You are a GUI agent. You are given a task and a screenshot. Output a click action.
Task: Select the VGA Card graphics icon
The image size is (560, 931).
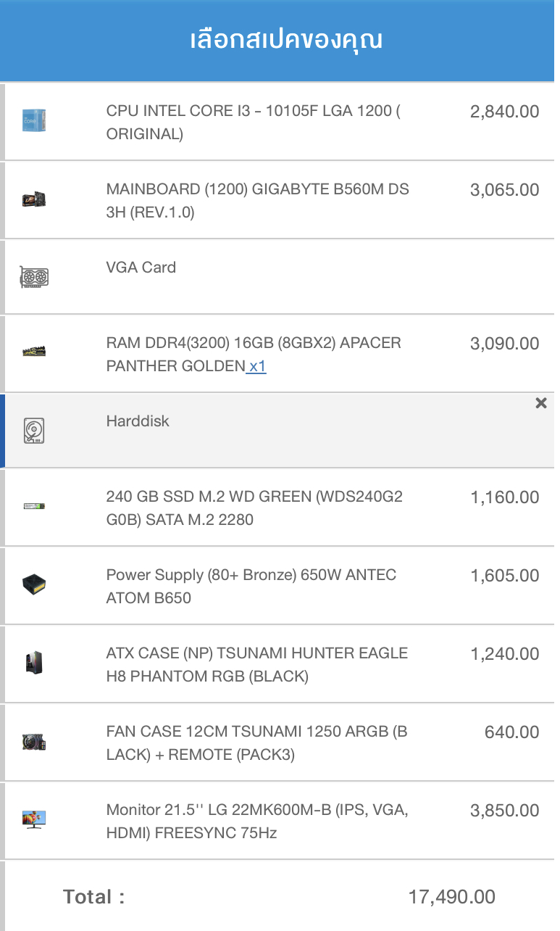click(34, 277)
